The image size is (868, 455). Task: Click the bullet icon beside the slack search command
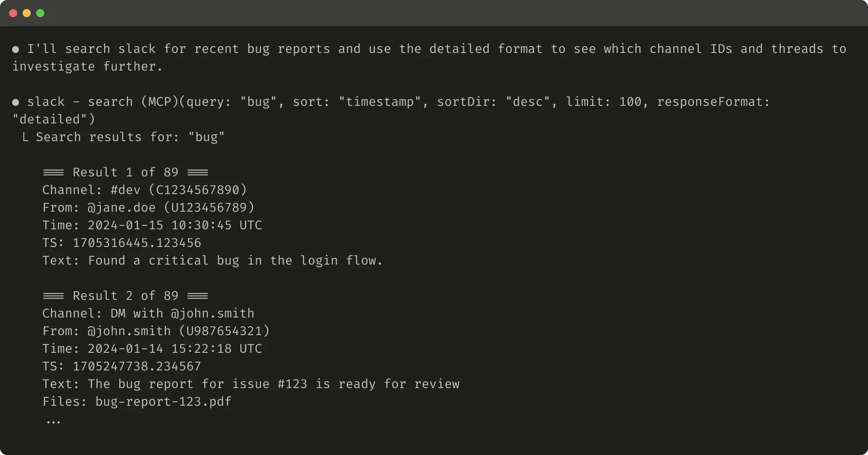[15, 102]
